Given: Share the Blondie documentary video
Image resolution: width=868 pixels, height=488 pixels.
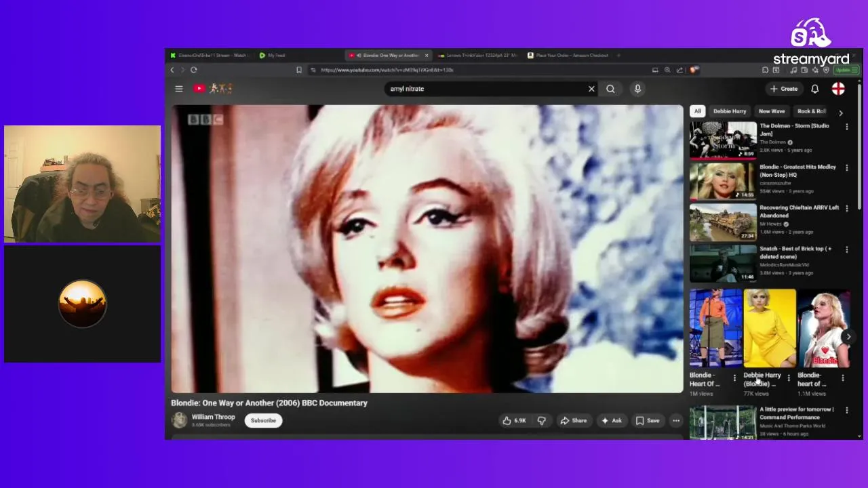Looking at the screenshot, I should (x=573, y=420).
